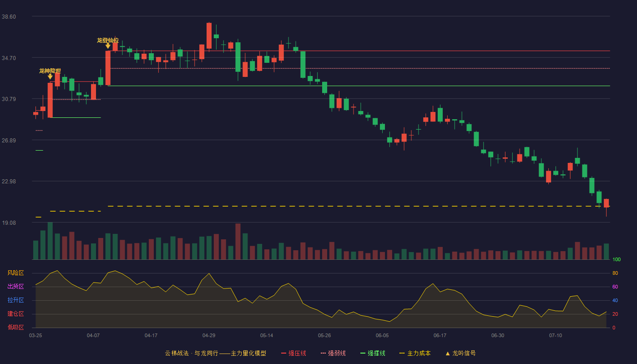Select the 建仓区 zone label
This screenshot has height=364, width=637.
pyautogui.click(x=15, y=314)
